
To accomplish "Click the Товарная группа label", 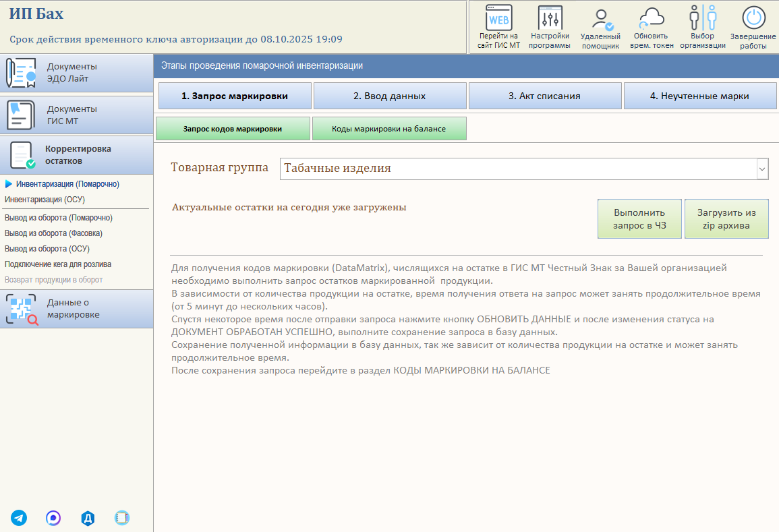I will tap(220, 167).
